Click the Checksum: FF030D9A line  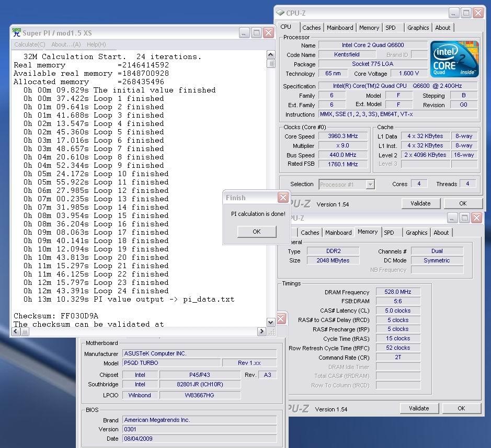click(56, 316)
